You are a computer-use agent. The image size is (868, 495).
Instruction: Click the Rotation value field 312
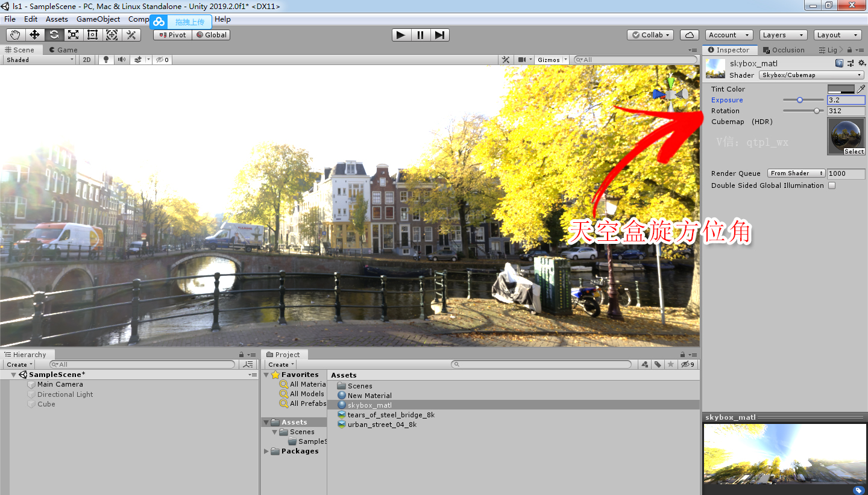[846, 111]
